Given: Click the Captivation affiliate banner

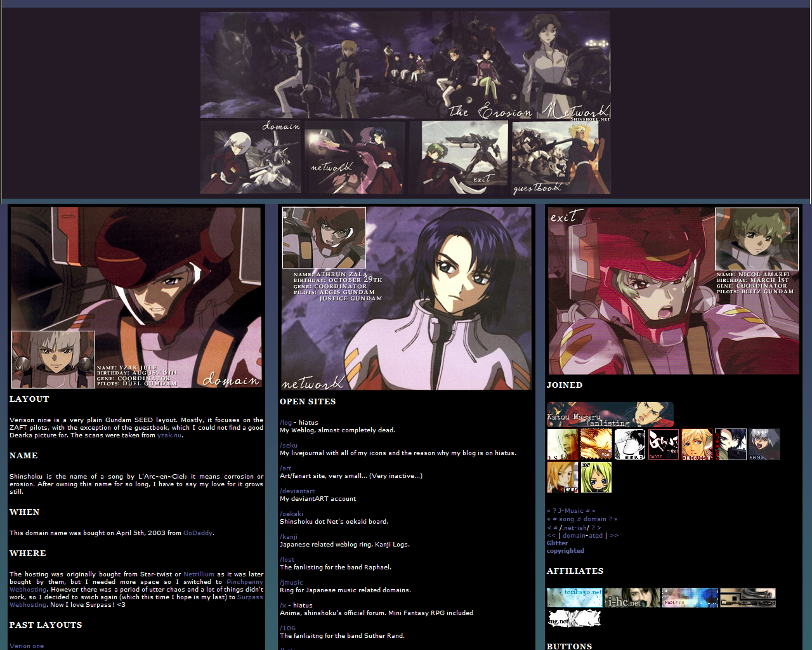Looking at the screenshot, I should pyautogui.click(x=747, y=597).
